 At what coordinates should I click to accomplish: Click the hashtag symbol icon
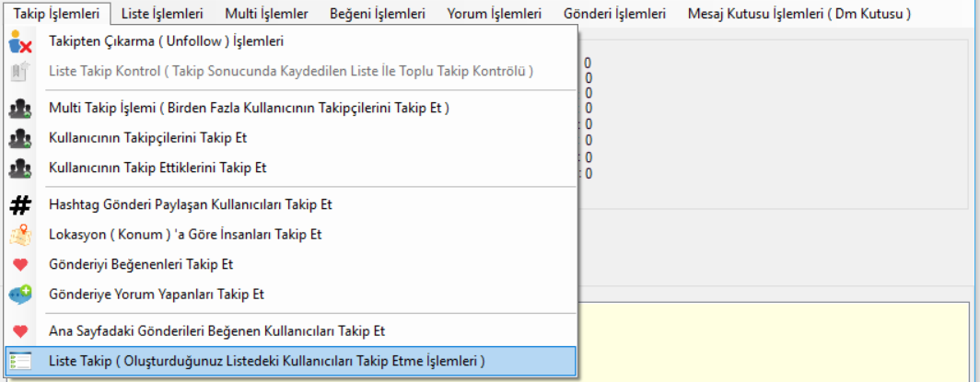click(20, 204)
